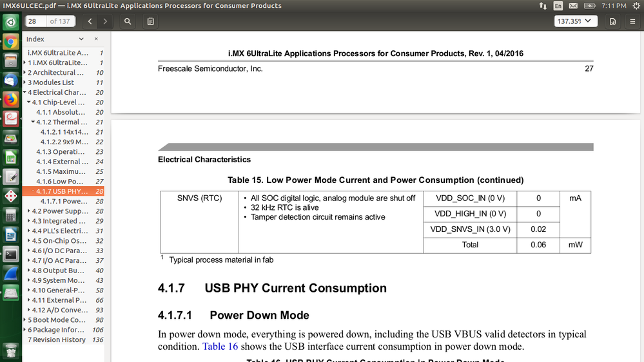Open the Calculator launcher icon
This screenshot has width=644, height=362.
click(11, 216)
